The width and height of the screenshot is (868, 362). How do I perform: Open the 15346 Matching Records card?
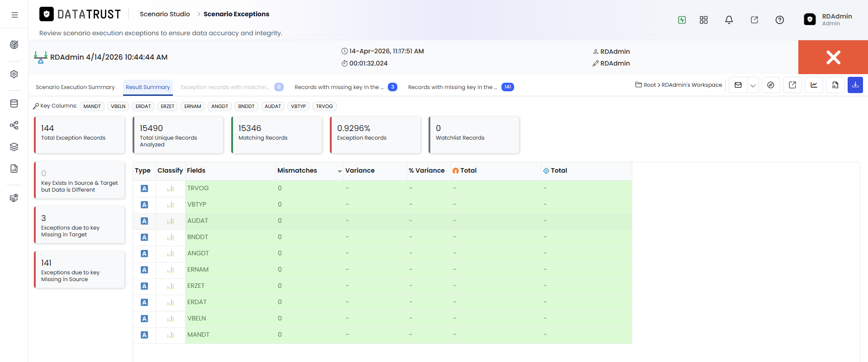[x=277, y=135]
